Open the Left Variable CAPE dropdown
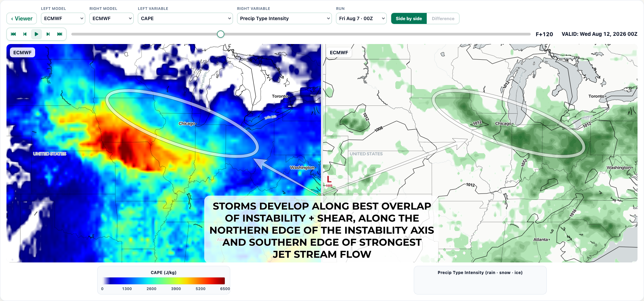Viewport: 644px width, 301px height. pyautogui.click(x=185, y=18)
